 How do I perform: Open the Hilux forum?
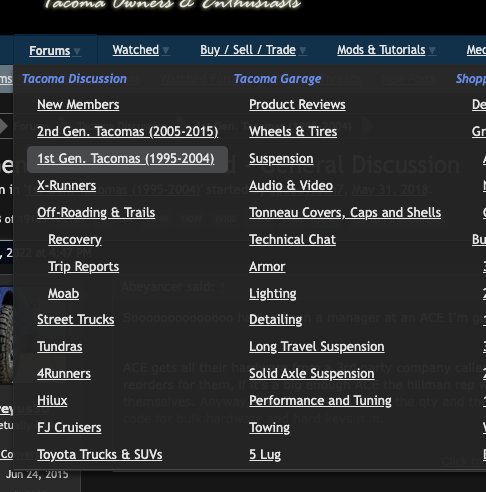tap(52, 401)
